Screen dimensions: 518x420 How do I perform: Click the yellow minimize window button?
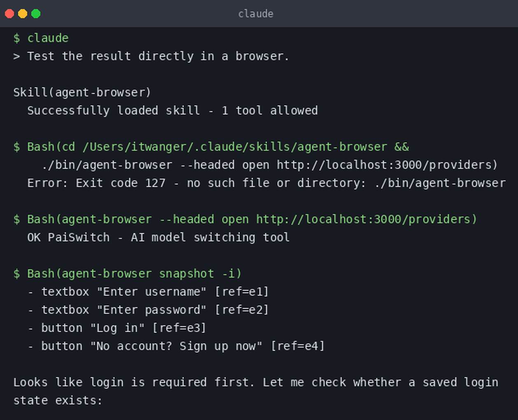pos(23,14)
